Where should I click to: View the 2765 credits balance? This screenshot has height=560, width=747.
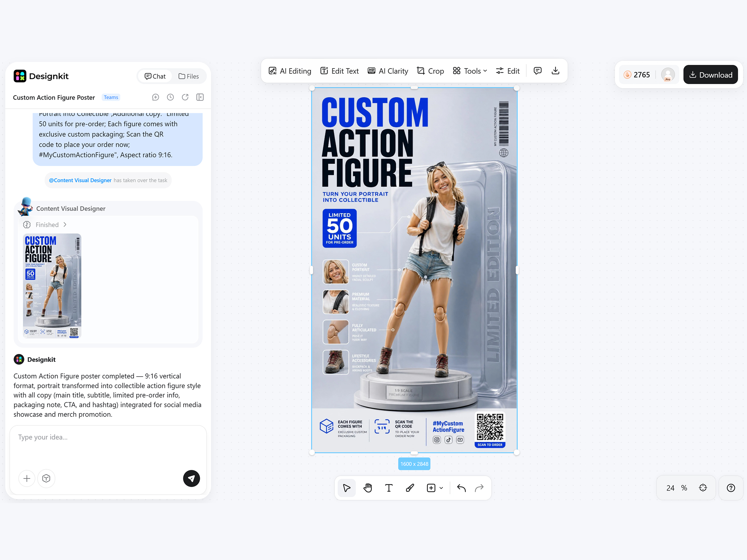[637, 75]
